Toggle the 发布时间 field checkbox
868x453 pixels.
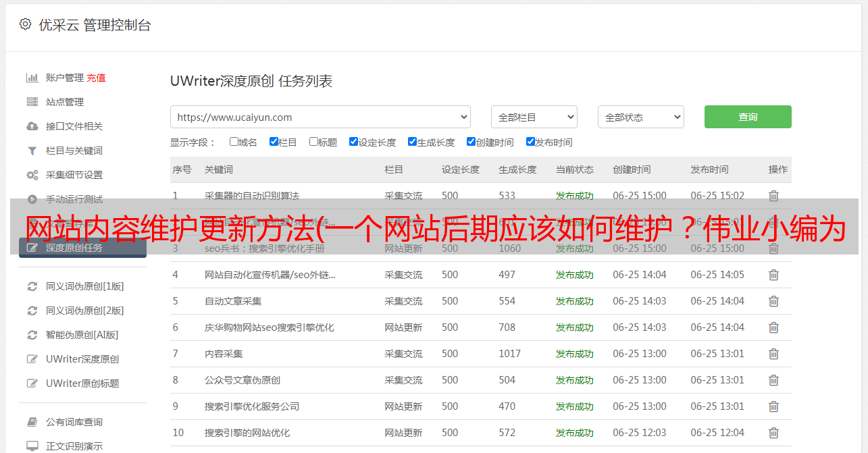tap(530, 142)
